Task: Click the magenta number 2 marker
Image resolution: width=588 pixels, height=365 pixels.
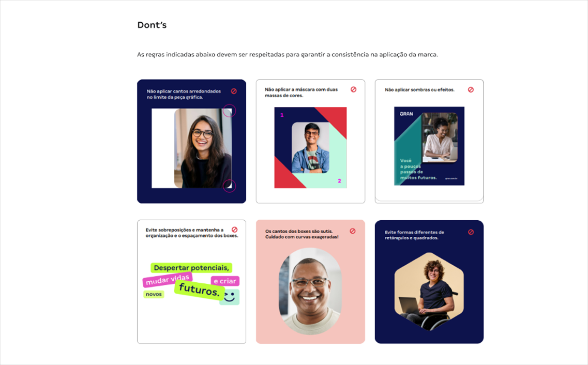Action: [x=339, y=180]
